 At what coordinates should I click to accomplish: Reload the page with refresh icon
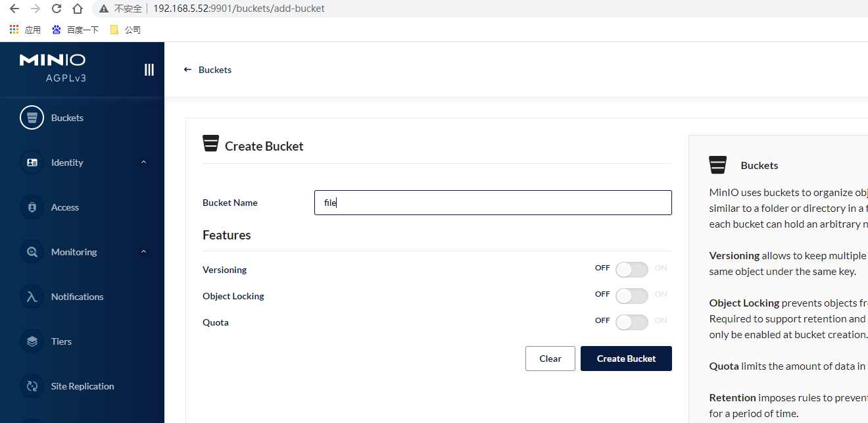click(x=57, y=9)
